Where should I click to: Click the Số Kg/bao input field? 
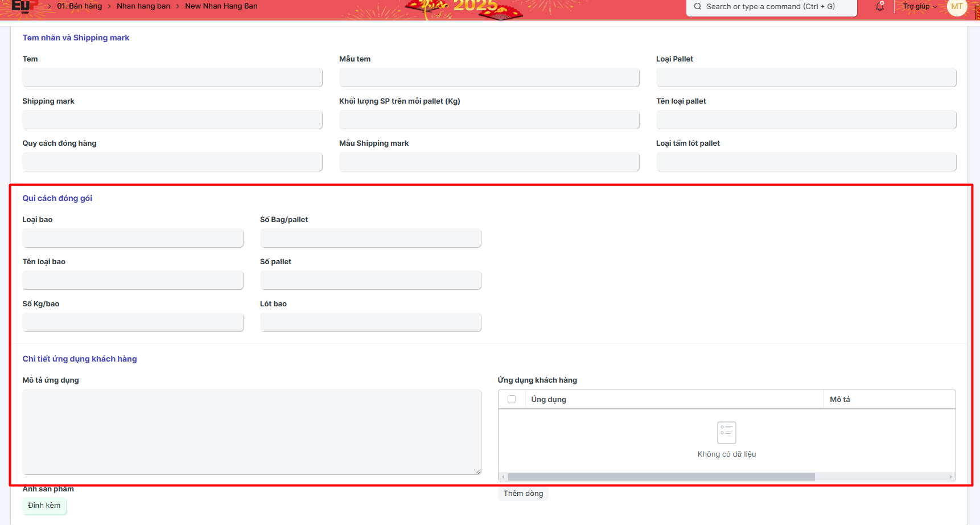[x=133, y=322]
